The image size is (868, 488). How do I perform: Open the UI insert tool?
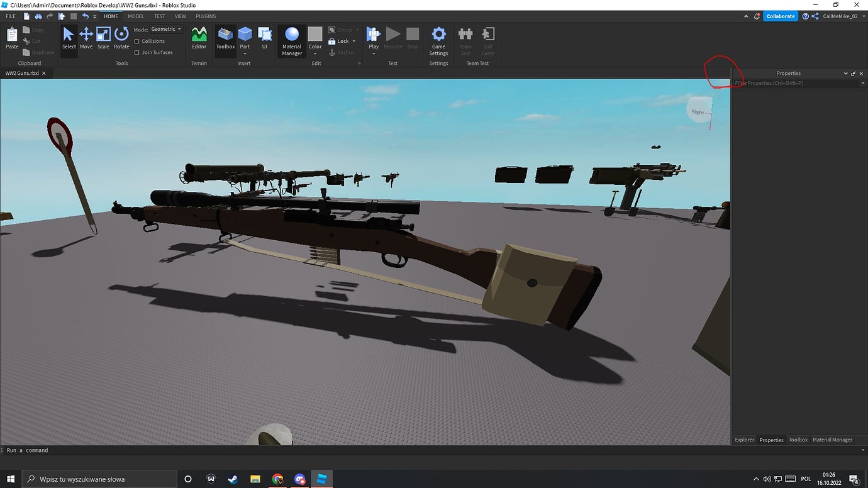coord(265,38)
